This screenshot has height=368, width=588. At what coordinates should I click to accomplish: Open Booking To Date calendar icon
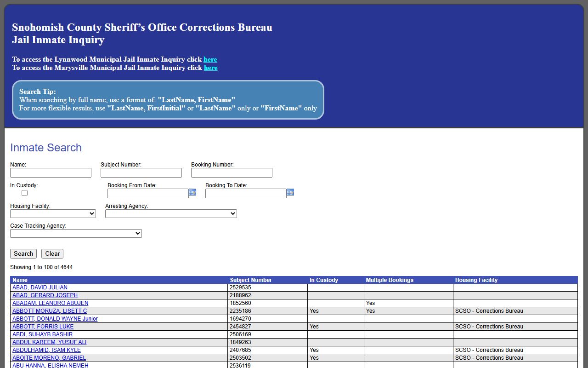[290, 192]
